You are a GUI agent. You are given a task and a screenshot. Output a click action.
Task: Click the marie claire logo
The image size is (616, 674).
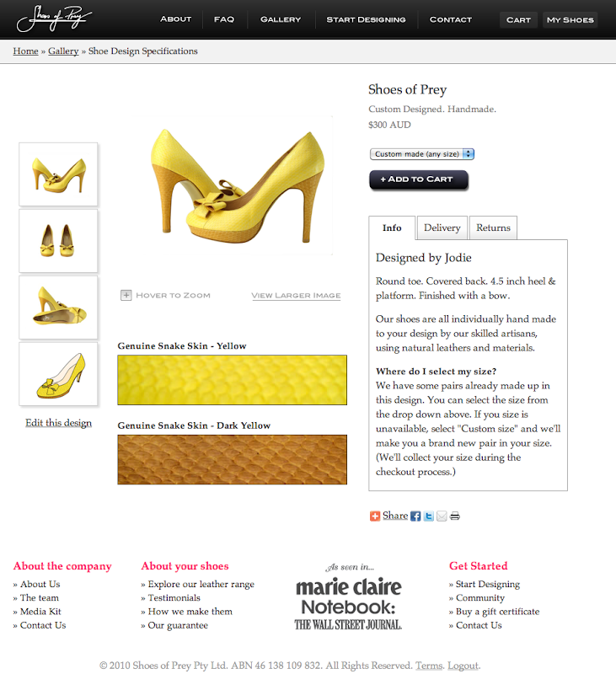pos(349,586)
